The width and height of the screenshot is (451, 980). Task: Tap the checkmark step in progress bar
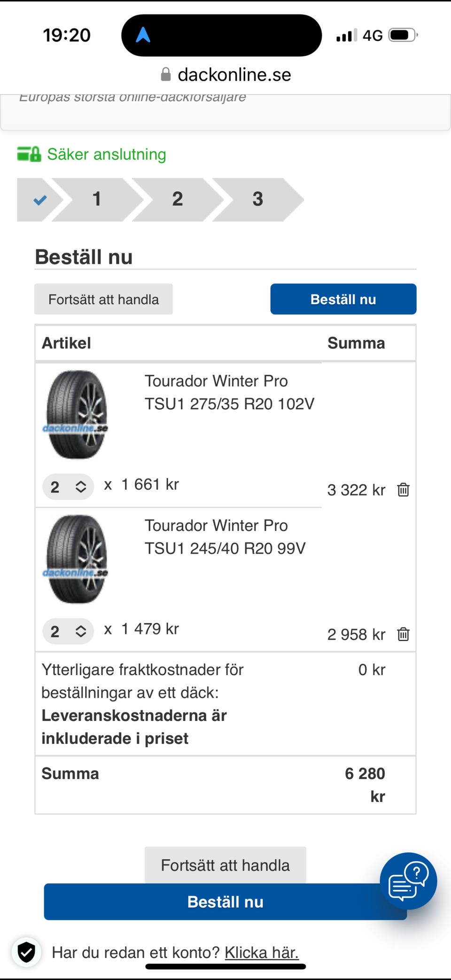point(40,200)
